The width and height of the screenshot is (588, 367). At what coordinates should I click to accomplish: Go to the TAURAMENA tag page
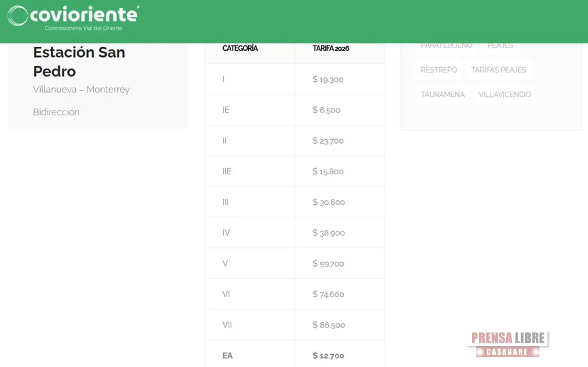click(443, 94)
